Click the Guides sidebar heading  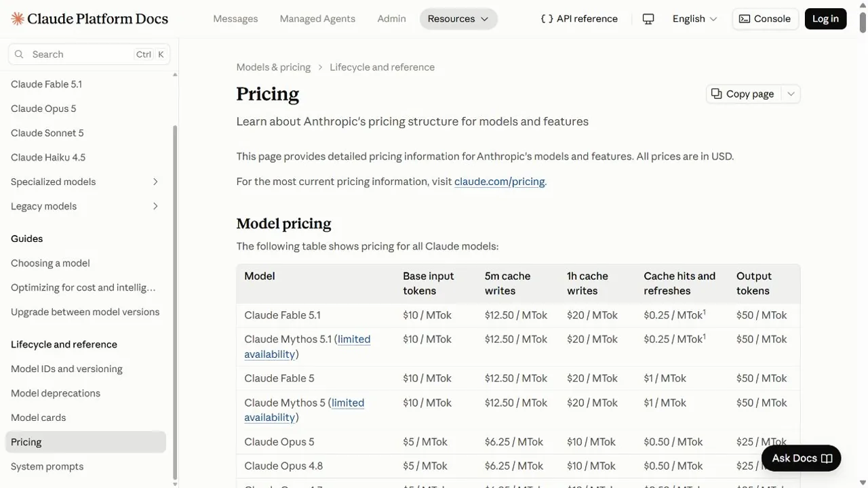27,239
